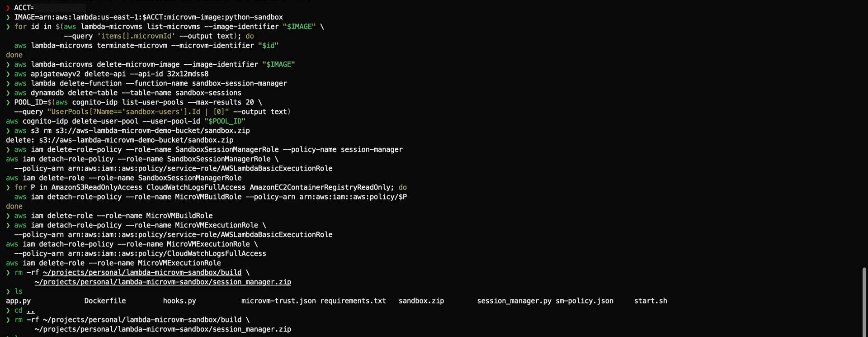868x337 pixels.
Task: Click 'session_manager.py' in the ls output
Action: (514, 301)
